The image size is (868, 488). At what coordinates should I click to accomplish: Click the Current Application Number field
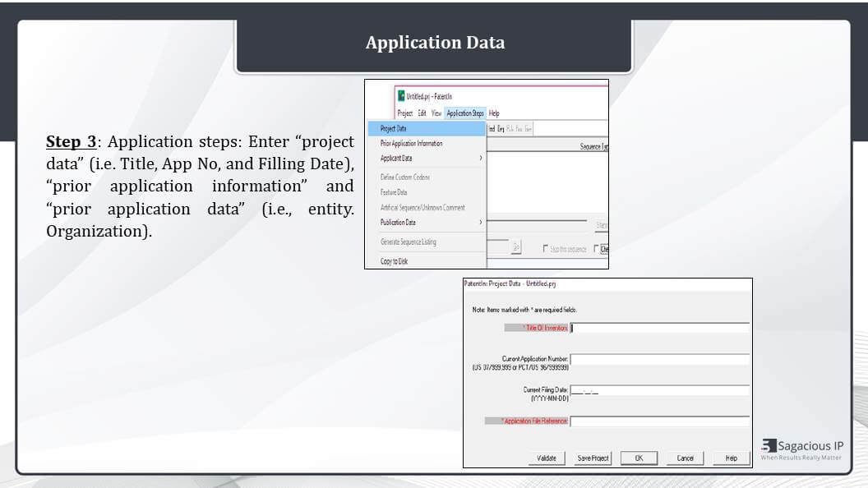coord(660,360)
